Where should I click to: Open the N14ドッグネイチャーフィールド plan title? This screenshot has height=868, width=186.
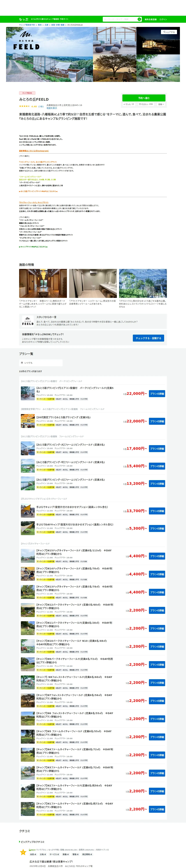74,570
